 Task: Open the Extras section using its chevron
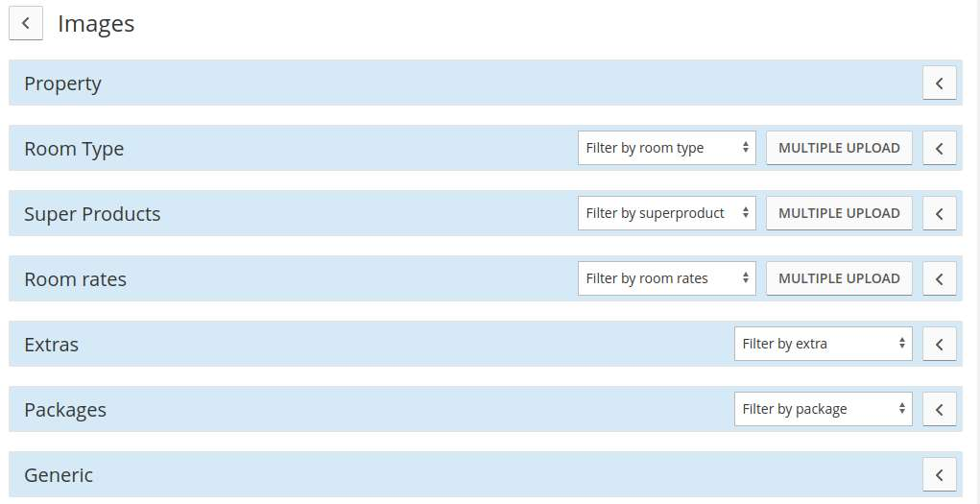point(939,345)
